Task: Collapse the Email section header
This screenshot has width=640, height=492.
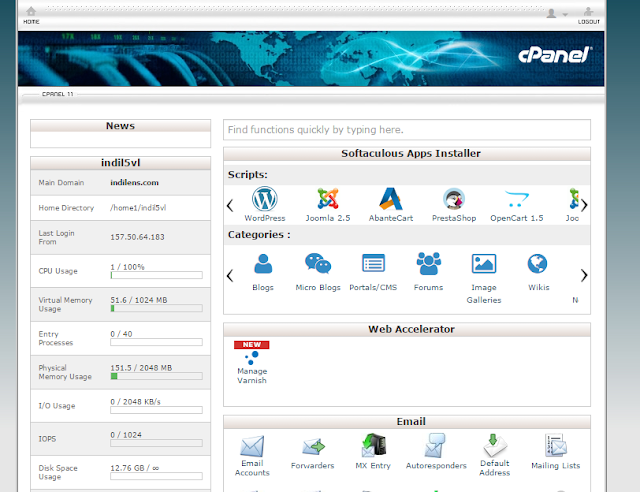Action: 407,422
